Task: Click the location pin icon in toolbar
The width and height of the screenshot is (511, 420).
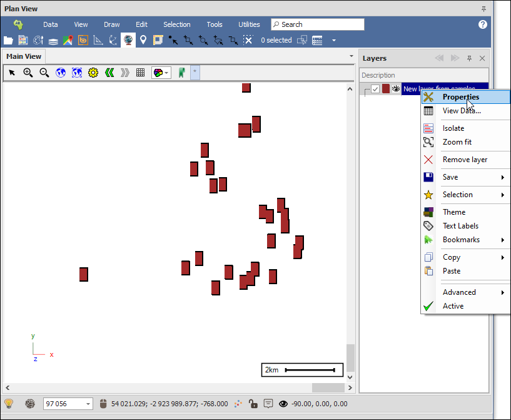Action: 143,40
